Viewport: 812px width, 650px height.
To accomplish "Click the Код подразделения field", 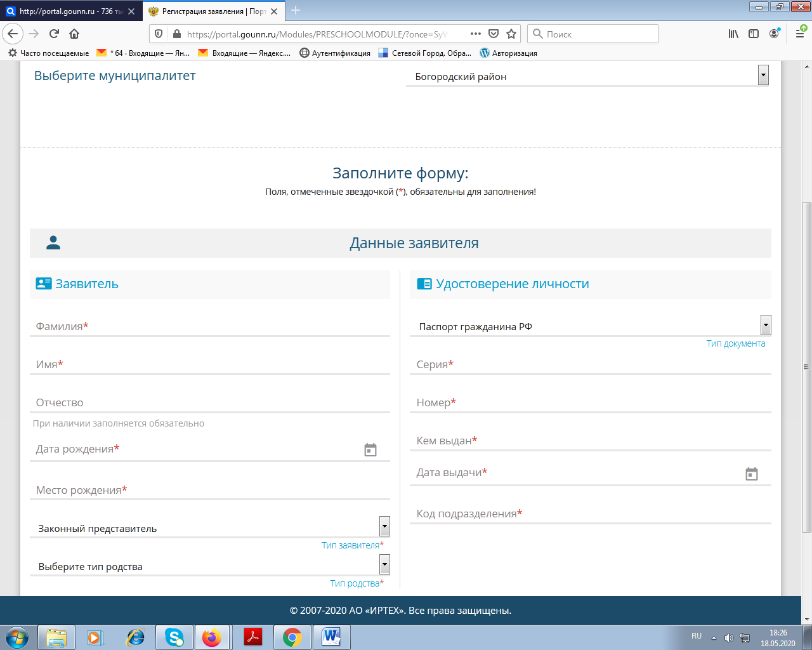I will 591,514.
